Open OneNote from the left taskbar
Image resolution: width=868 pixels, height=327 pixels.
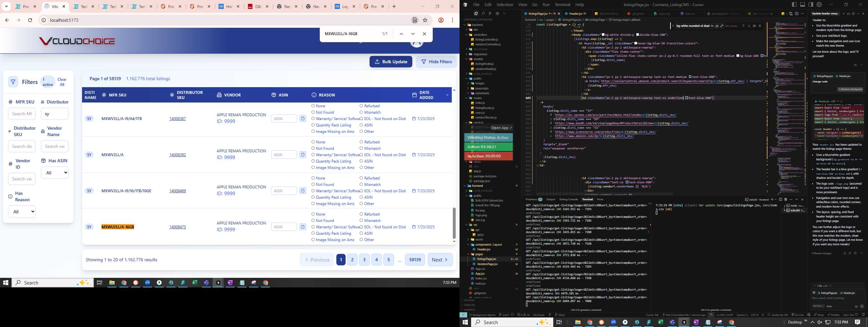tap(230, 283)
